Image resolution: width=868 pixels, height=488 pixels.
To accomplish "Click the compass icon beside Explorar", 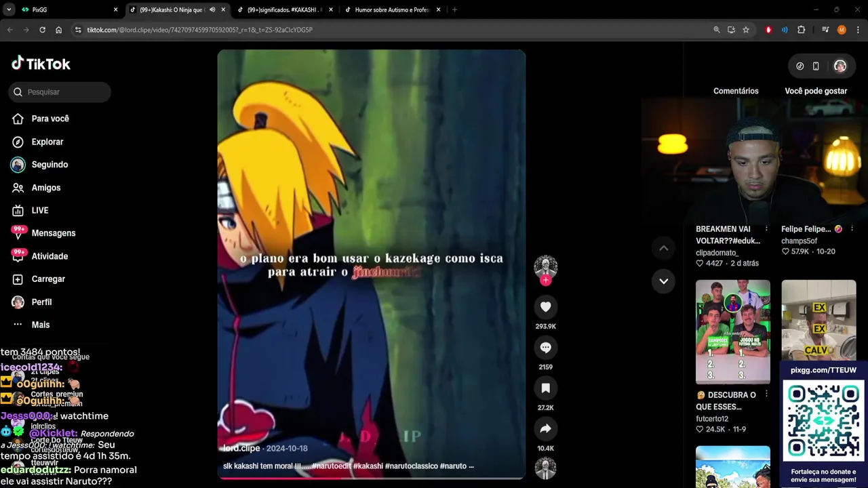I will pos(18,142).
